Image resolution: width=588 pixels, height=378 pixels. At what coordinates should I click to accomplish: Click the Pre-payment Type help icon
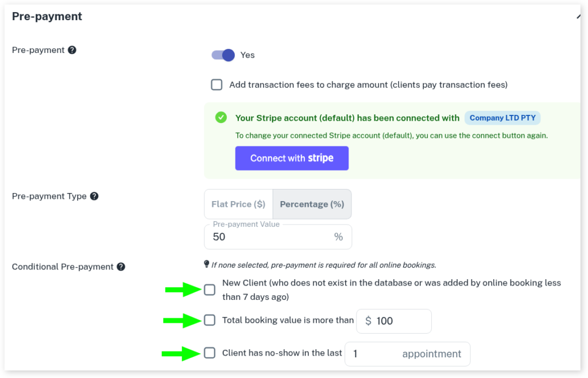pos(94,196)
